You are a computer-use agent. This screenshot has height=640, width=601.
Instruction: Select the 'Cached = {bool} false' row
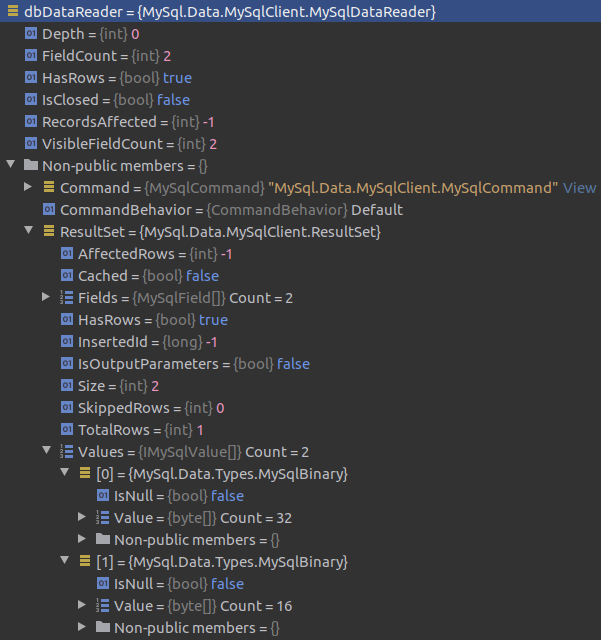click(149, 276)
